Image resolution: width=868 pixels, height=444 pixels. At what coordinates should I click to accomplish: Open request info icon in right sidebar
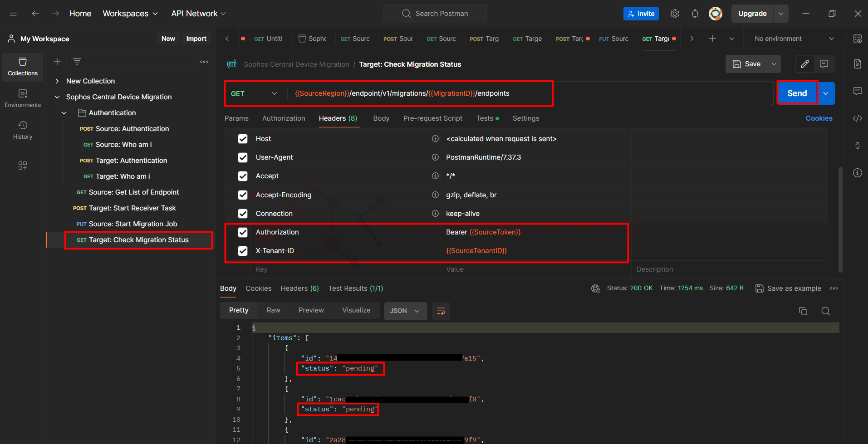pyautogui.click(x=858, y=173)
